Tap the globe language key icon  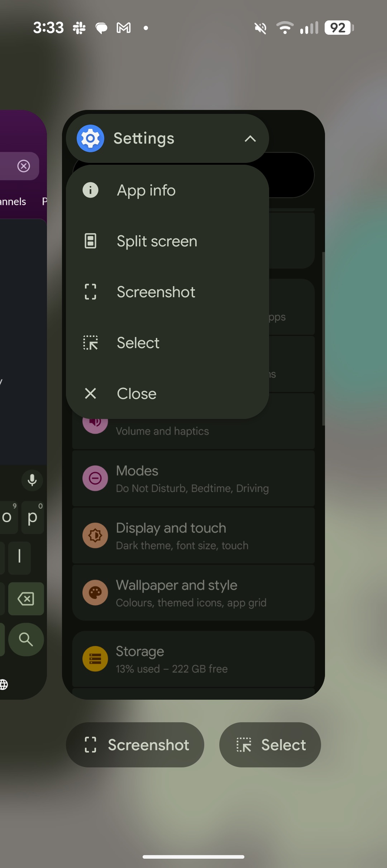pos(4,684)
